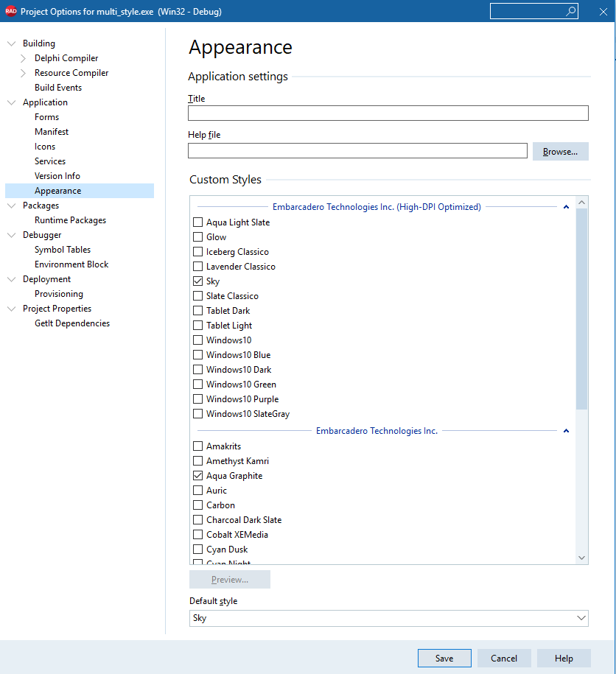616x674 pixels.
Task: Click the Amethyst Kamri label
Action: pyautogui.click(x=238, y=461)
